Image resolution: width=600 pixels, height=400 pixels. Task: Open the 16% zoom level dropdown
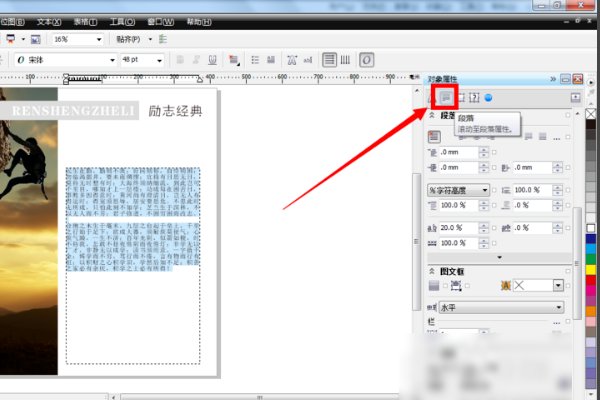[x=99, y=39]
